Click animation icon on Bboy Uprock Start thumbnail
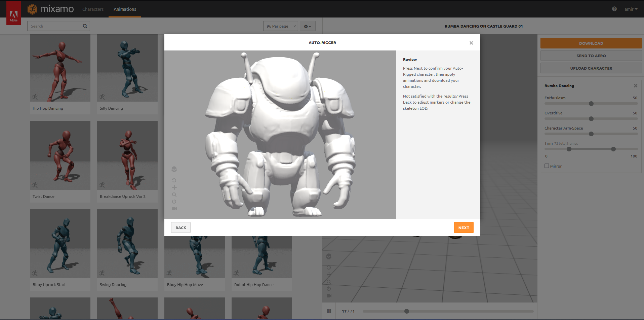Screen dimensions: 644x320 [x=35, y=273]
